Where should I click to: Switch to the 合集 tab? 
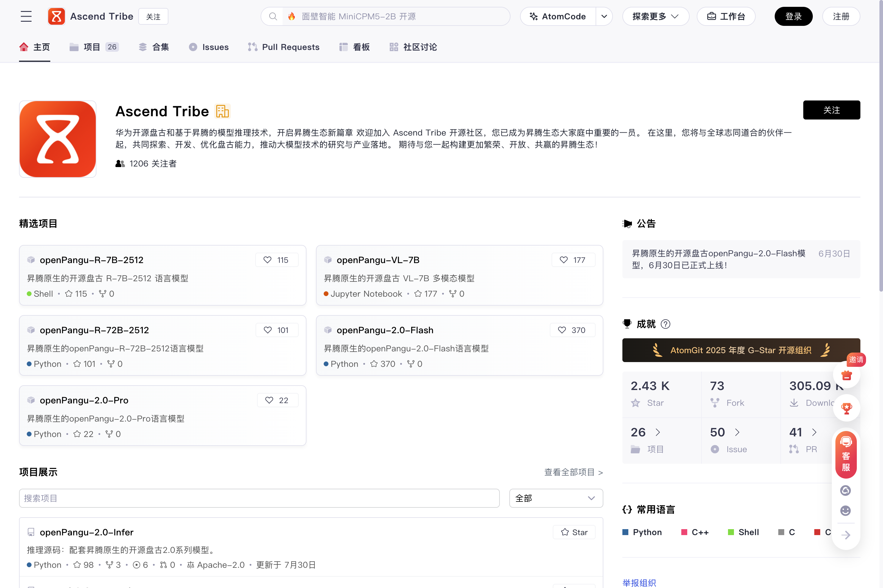[x=154, y=47]
